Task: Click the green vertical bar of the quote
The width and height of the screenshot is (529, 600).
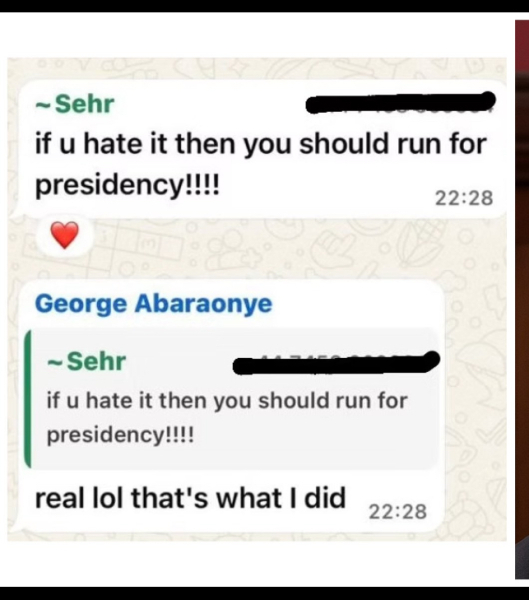Action: (x=28, y=399)
